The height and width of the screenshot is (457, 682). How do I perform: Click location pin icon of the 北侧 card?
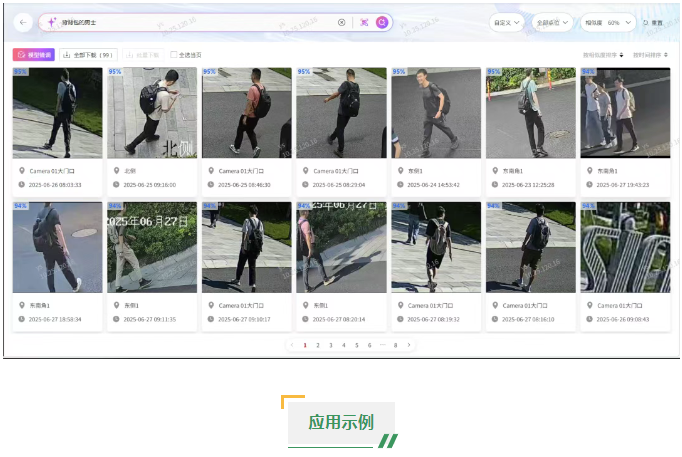[x=116, y=170]
